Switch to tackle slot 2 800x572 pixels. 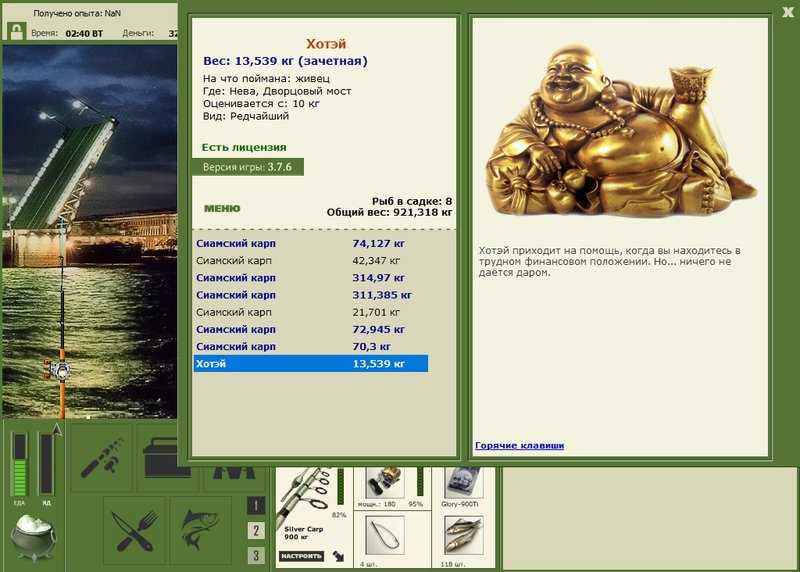pos(256,530)
